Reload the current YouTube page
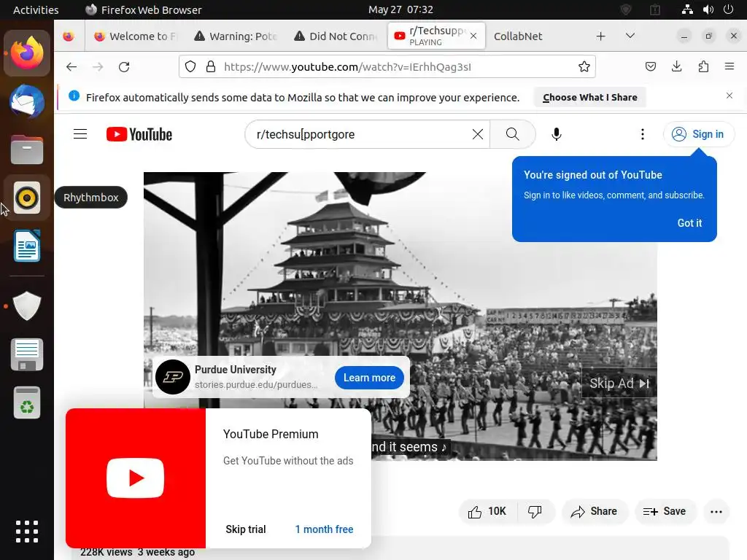Screen dimensions: 747x560 coord(124,66)
